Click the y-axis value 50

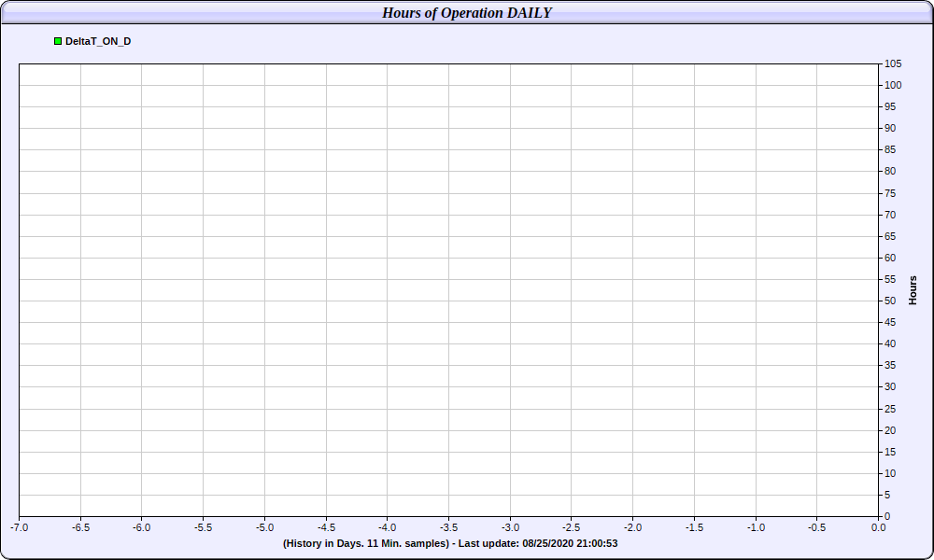point(890,301)
